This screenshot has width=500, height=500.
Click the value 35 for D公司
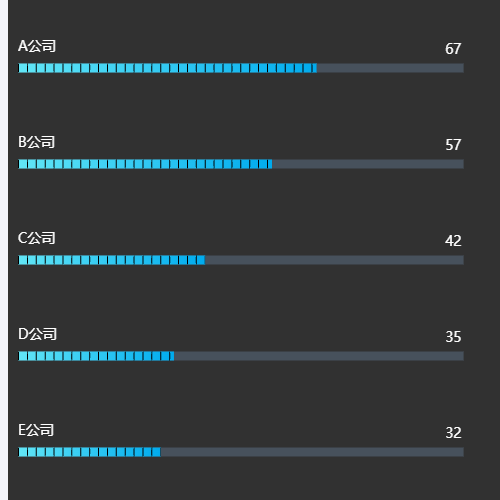(x=453, y=337)
